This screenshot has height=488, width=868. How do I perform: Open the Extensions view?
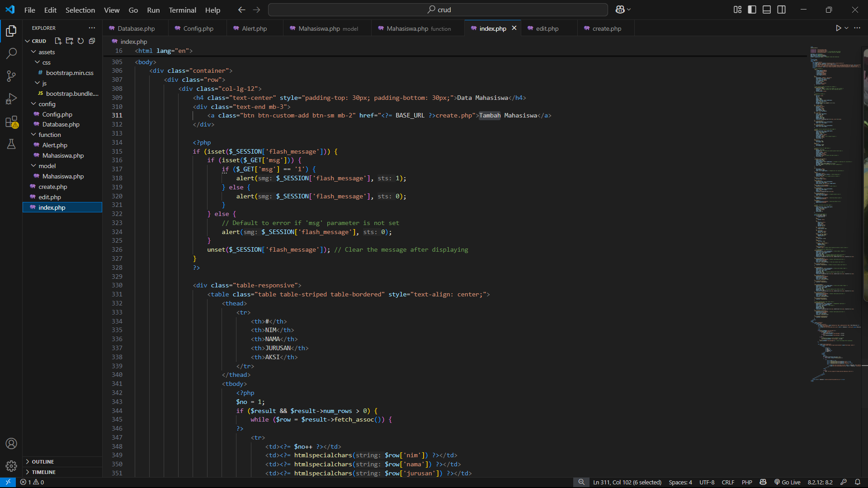(11, 122)
